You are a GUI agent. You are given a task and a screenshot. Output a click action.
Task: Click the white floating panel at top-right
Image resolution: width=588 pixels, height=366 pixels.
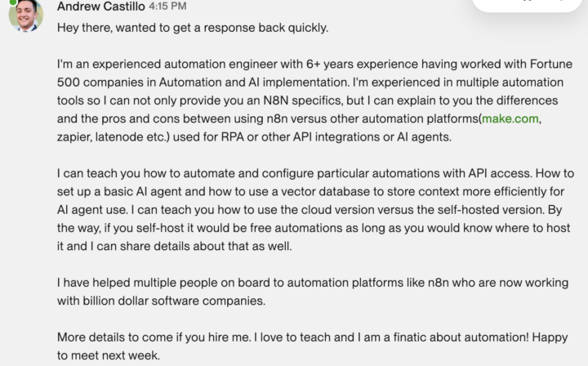(531, 5)
